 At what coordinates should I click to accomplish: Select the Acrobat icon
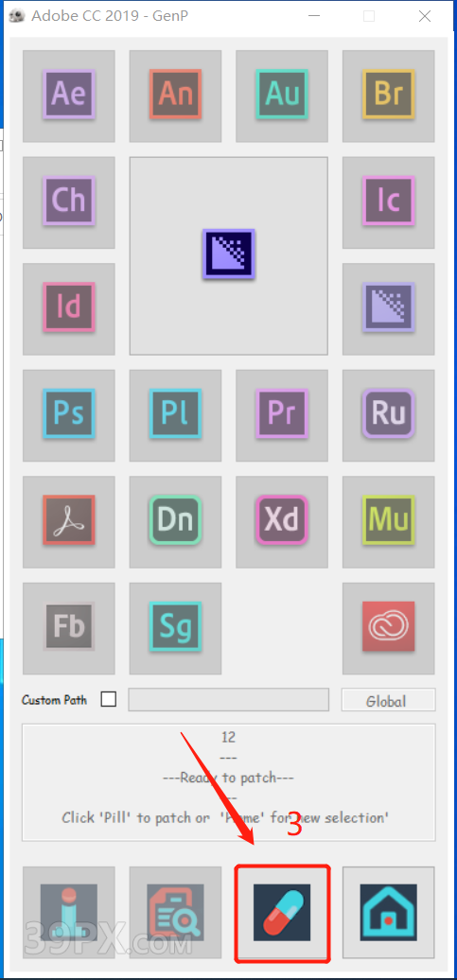point(69,522)
